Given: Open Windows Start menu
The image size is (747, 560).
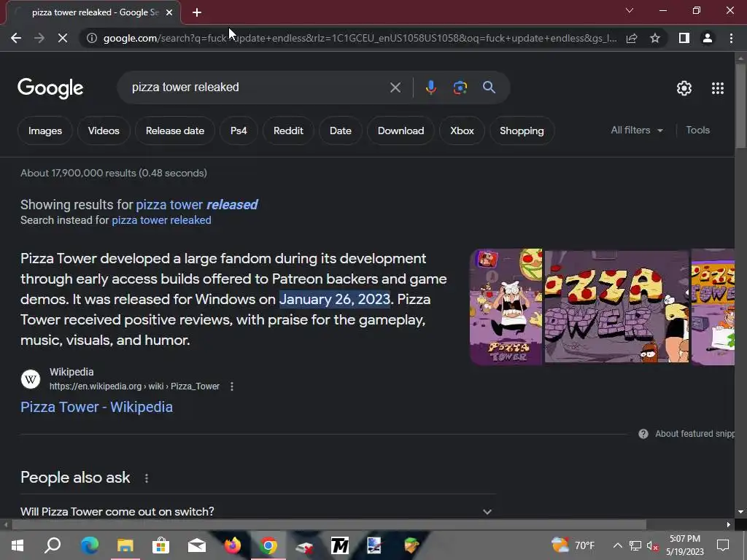Looking at the screenshot, I should point(18,545).
